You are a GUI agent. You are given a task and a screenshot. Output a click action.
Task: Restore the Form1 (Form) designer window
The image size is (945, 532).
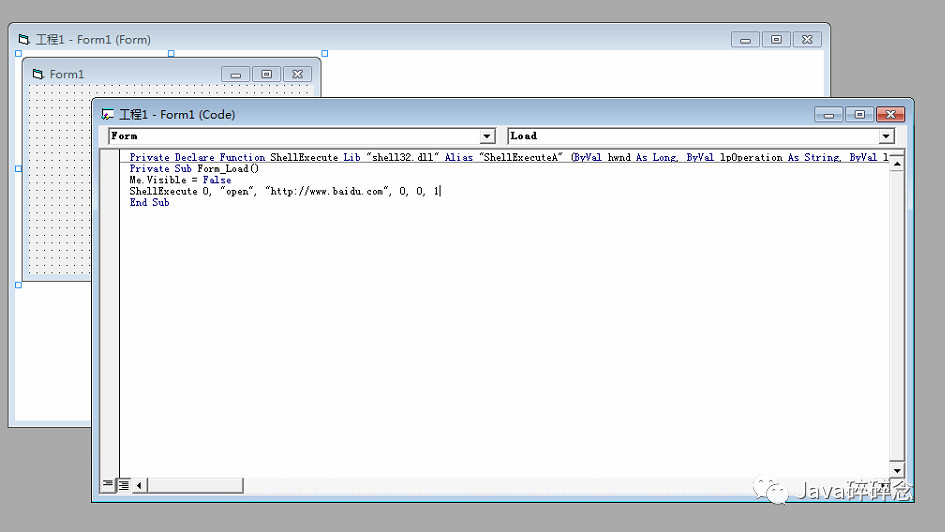tap(776, 40)
